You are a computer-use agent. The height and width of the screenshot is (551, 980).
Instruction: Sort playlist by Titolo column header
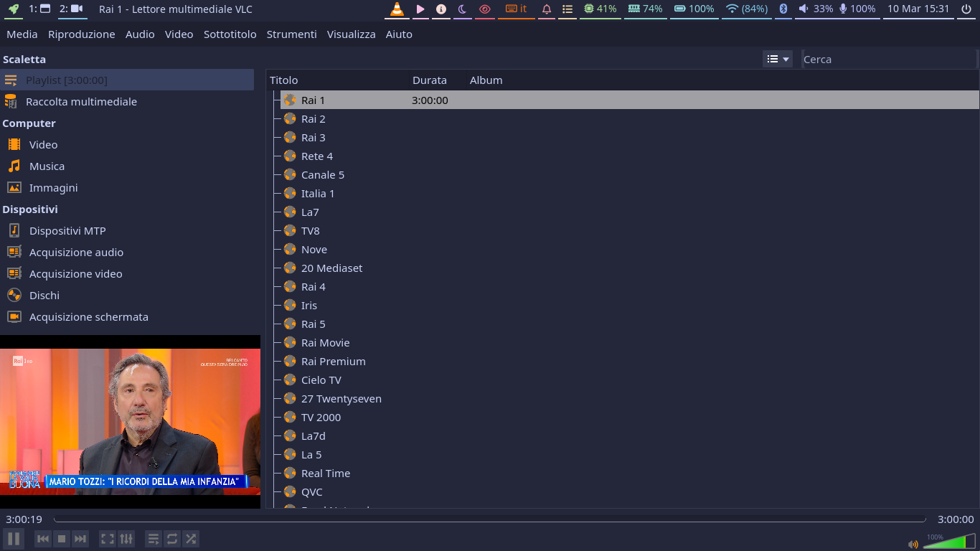pyautogui.click(x=338, y=80)
